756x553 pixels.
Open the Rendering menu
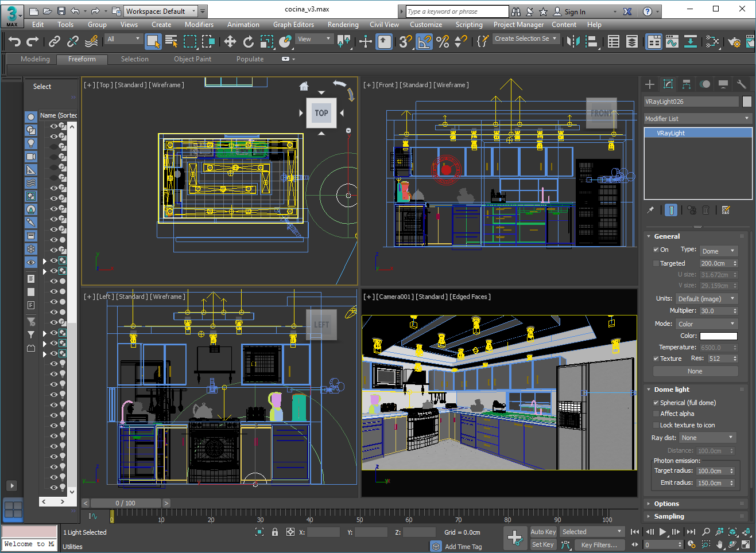click(x=343, y=25)
